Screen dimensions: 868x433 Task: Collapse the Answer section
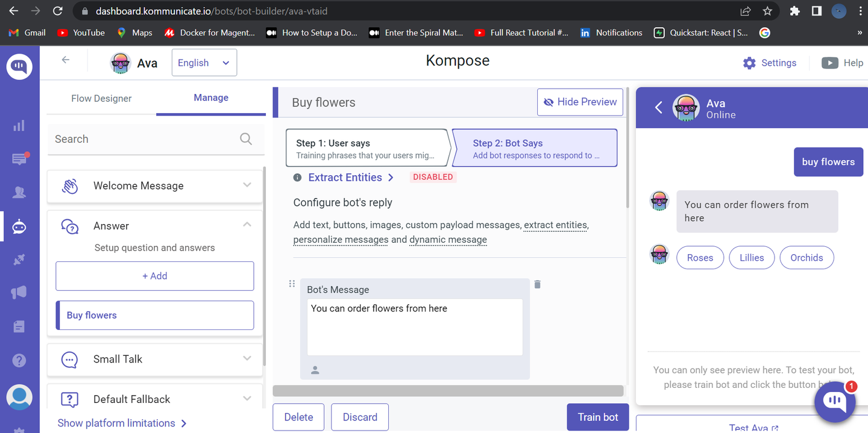tap(247, 225)
